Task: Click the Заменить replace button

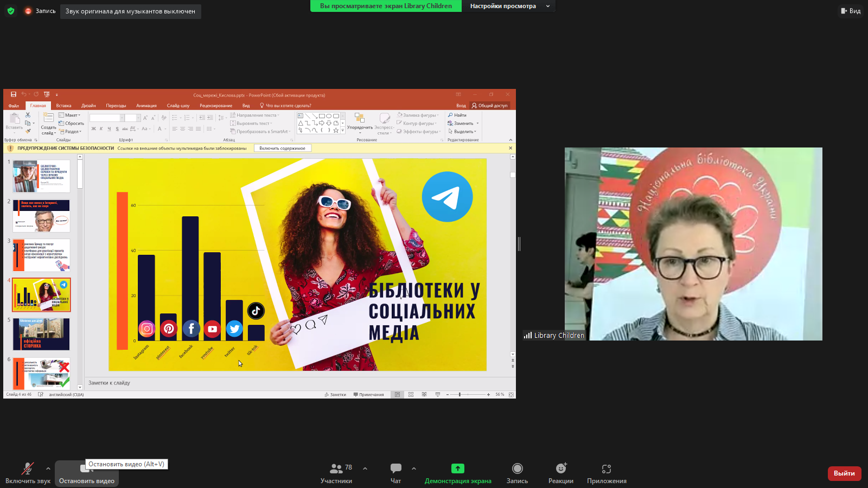Action: 461,123
